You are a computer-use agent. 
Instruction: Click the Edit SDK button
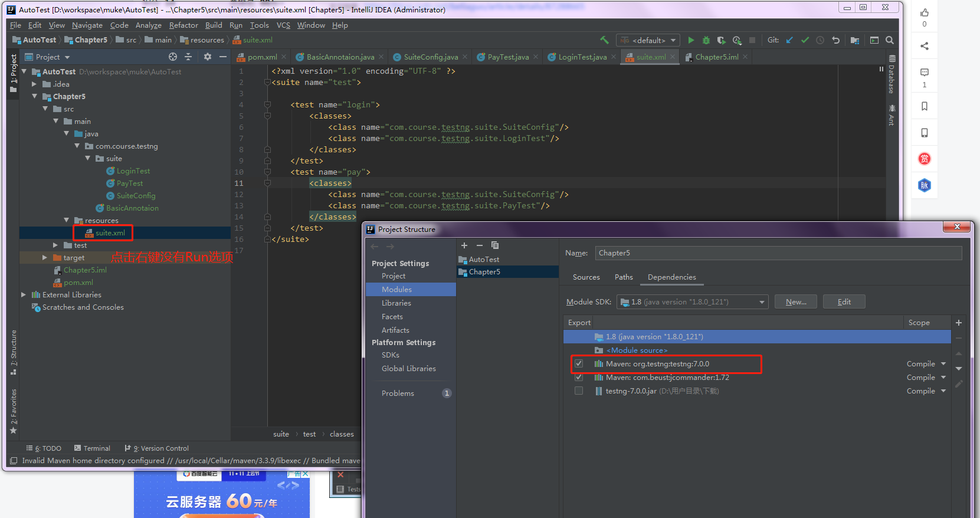point(844,302)
